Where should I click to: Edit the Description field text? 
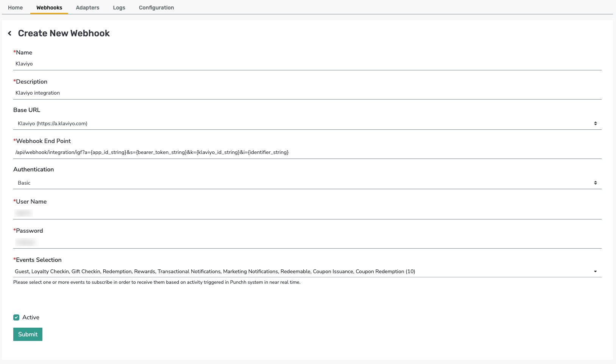(307, 93)
